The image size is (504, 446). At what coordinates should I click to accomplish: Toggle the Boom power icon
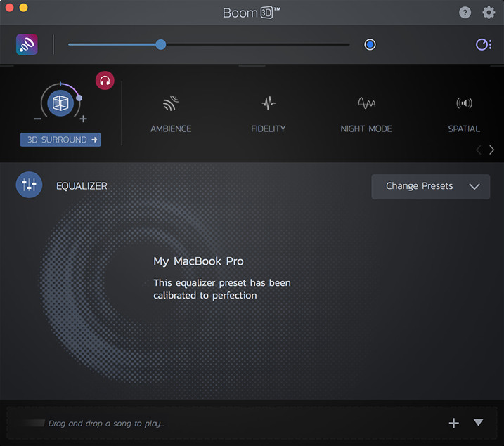coord(27,44)
